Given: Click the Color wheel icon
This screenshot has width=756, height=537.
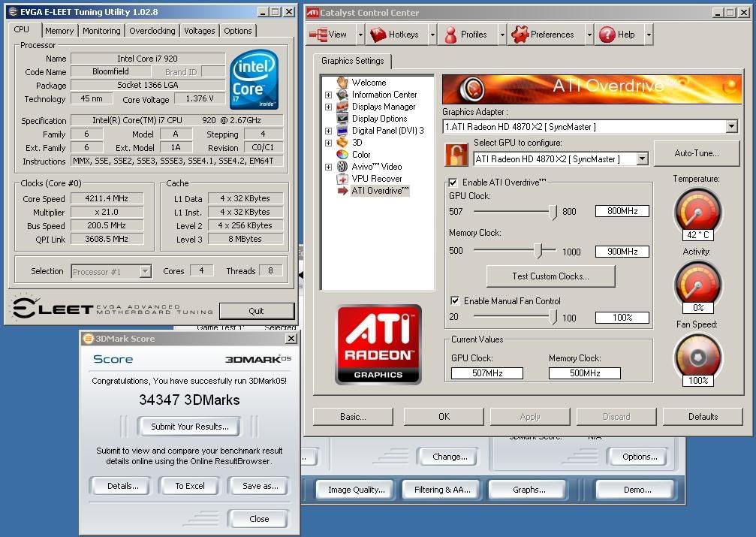Looking at the screenshot, I should click(x=342, y=155).
